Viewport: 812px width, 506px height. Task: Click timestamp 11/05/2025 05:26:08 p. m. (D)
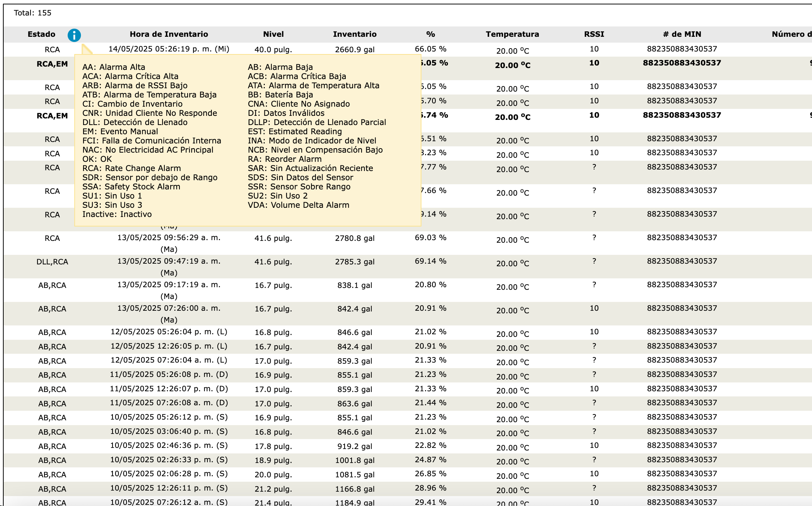click(169, 374)
